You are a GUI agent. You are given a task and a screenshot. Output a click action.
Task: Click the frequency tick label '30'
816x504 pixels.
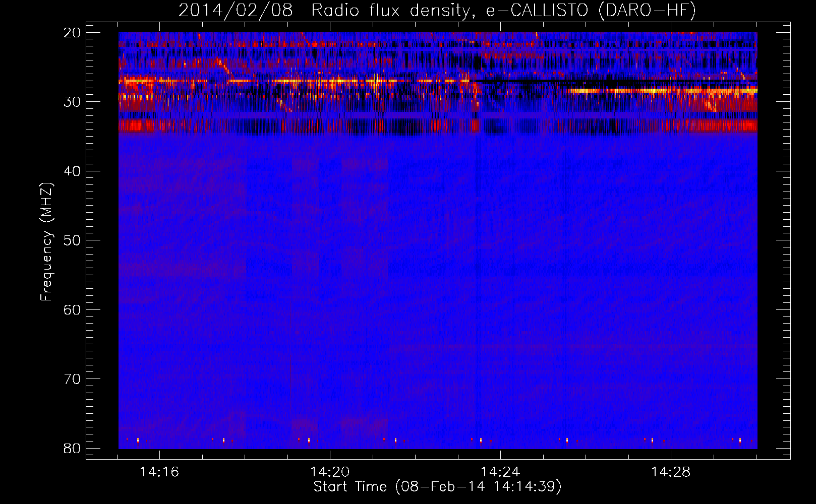72,102
